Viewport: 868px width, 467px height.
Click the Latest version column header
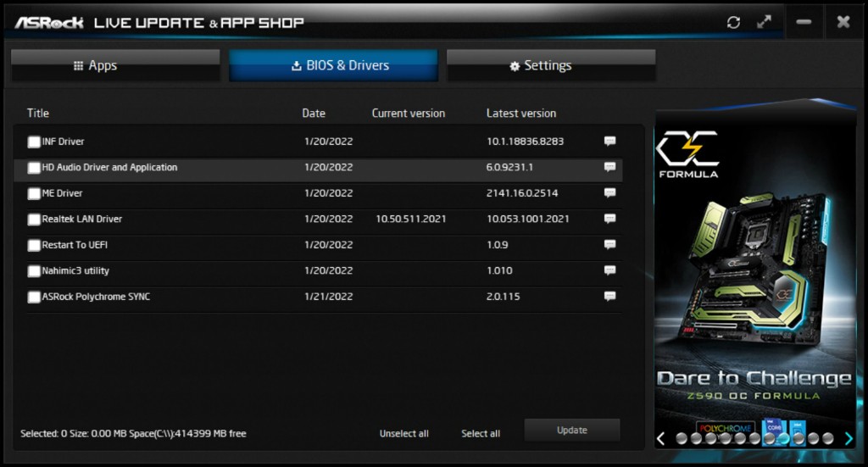[521, 113]
